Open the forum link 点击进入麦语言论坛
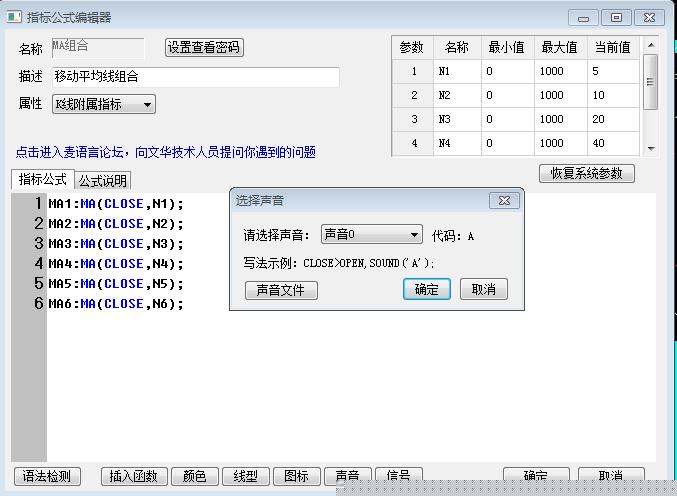The width and height of the screenshot is (677, 496). pos(165,152)
